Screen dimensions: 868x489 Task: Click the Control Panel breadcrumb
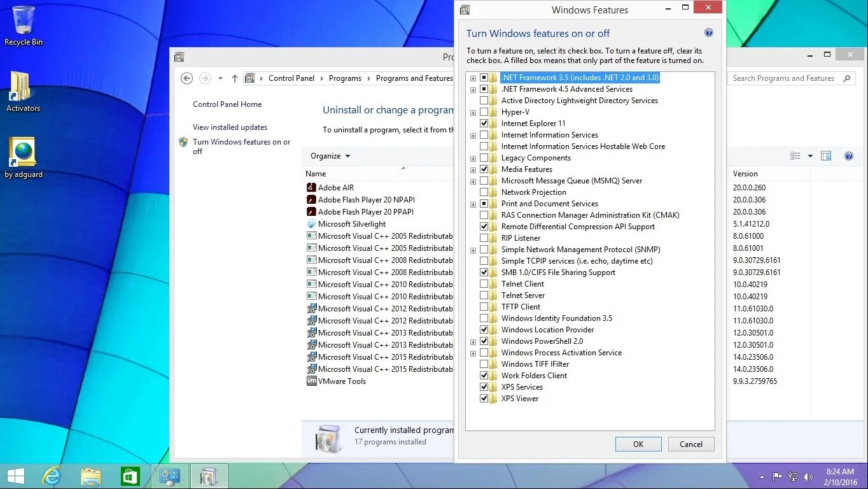pos(291,78)
